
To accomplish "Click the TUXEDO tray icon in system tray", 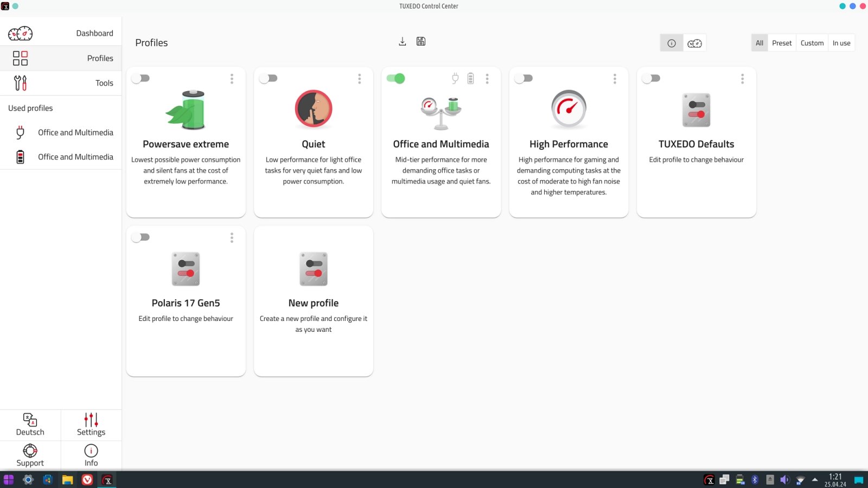I will [x=709, y=480].
